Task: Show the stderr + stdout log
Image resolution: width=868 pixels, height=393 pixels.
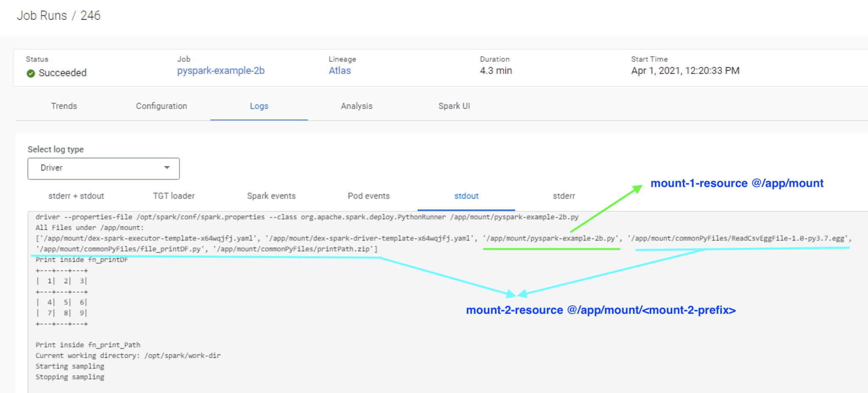Action: pos(76,196)
